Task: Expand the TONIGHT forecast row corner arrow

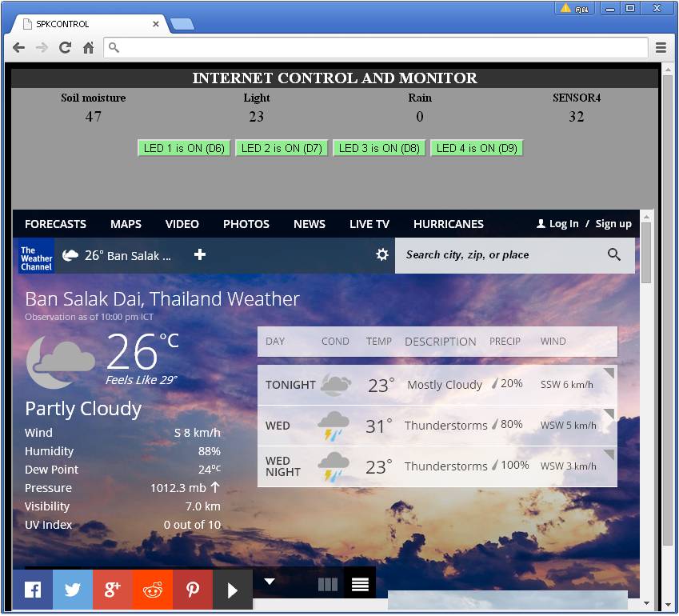Action: tap(609, 373)
